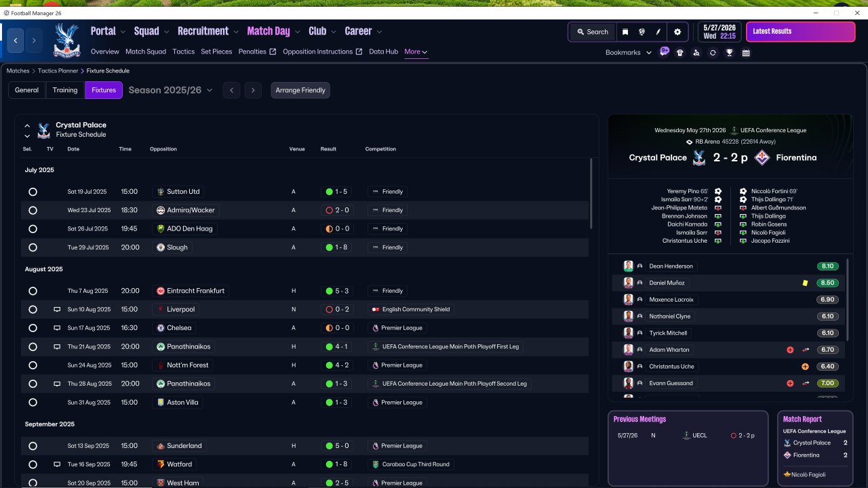The image size is (868, 488).
Task: Open the More submenu dropdown
Action: pyautogui.click(x=416, y=52)
